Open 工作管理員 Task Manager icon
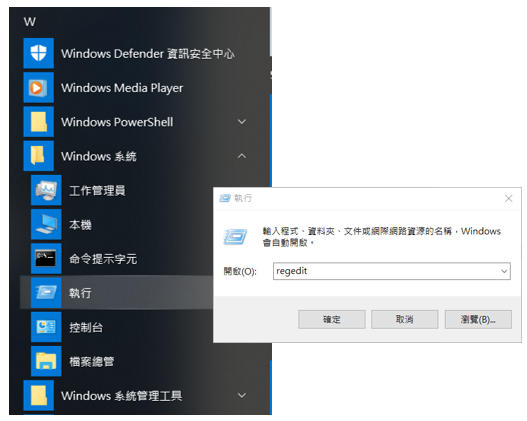The height and width of the screenshot is (421, 527). tap(46, 190)
